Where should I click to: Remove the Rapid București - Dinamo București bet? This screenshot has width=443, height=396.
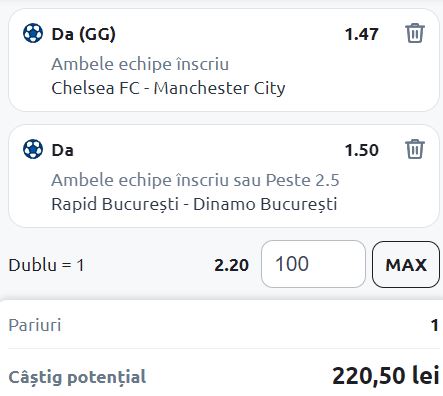415,149
